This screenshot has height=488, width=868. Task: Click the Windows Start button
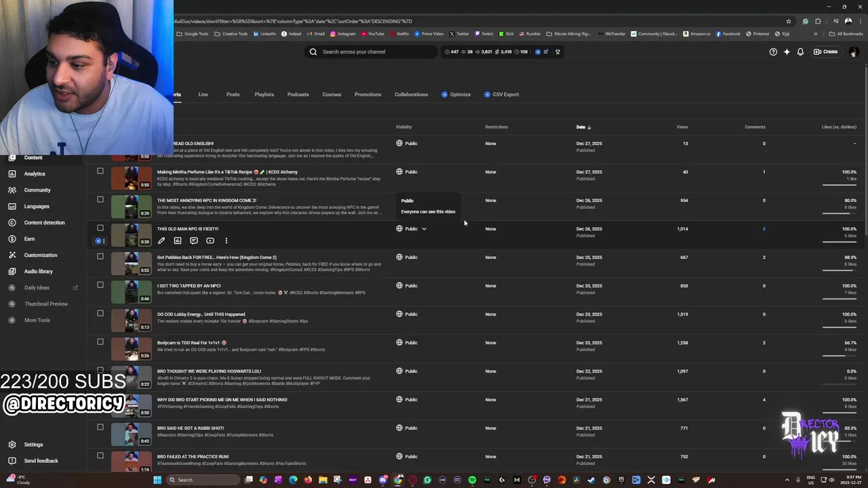[157, 480]
